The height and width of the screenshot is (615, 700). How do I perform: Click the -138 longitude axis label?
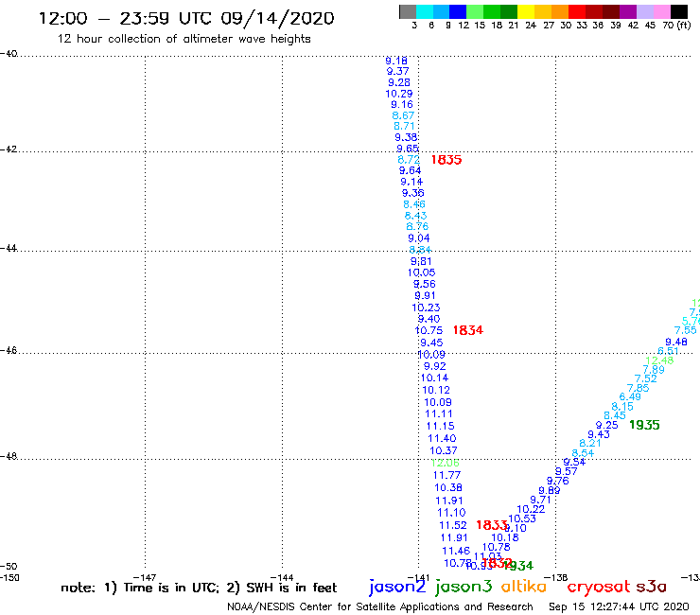click(556, 577)
